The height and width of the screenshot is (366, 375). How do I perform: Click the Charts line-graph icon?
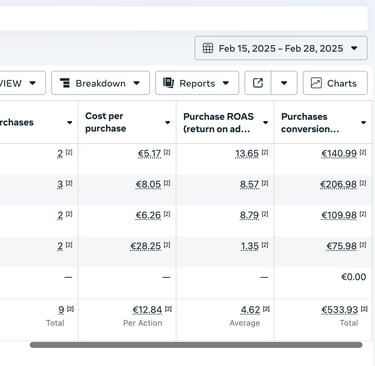point(316,83)
